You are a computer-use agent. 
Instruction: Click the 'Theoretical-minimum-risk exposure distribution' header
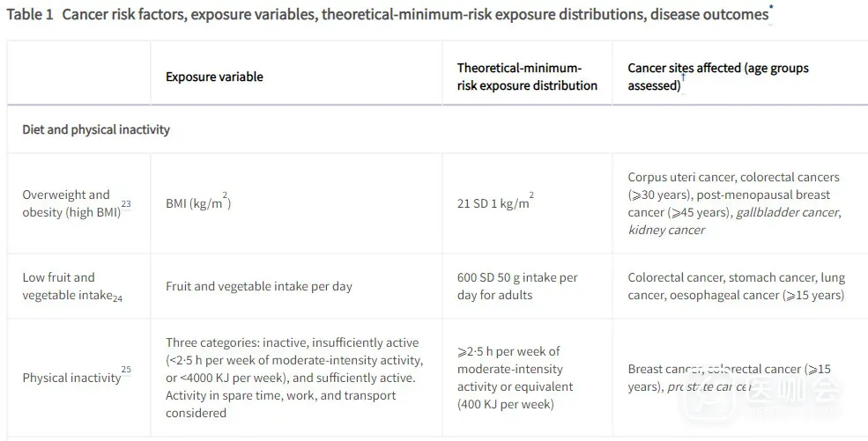527,77
